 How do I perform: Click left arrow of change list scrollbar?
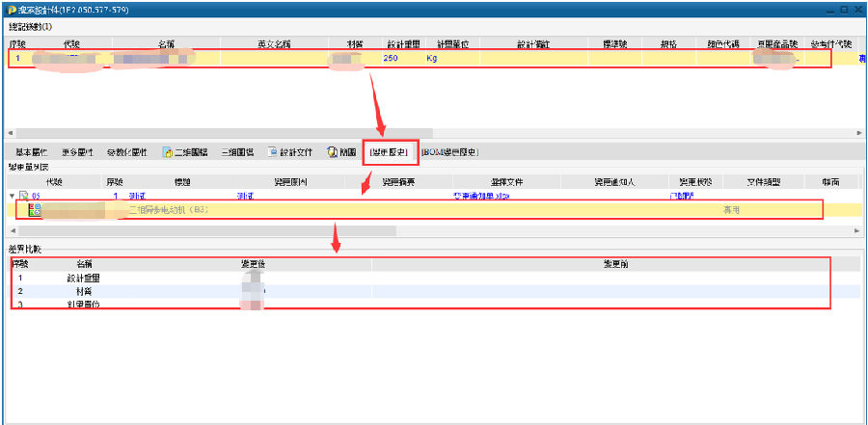(x=11, y=229)
